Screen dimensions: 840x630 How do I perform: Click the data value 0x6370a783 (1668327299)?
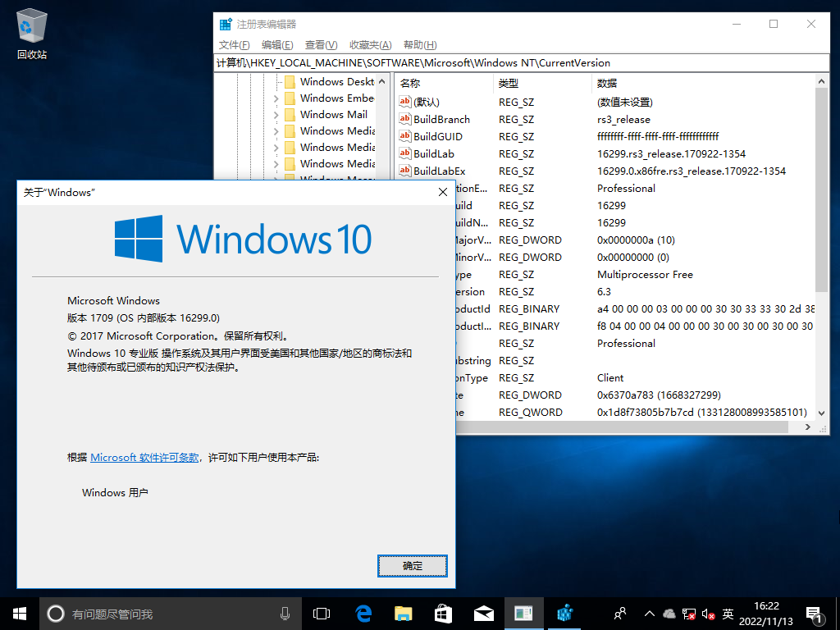pos(659,395)
